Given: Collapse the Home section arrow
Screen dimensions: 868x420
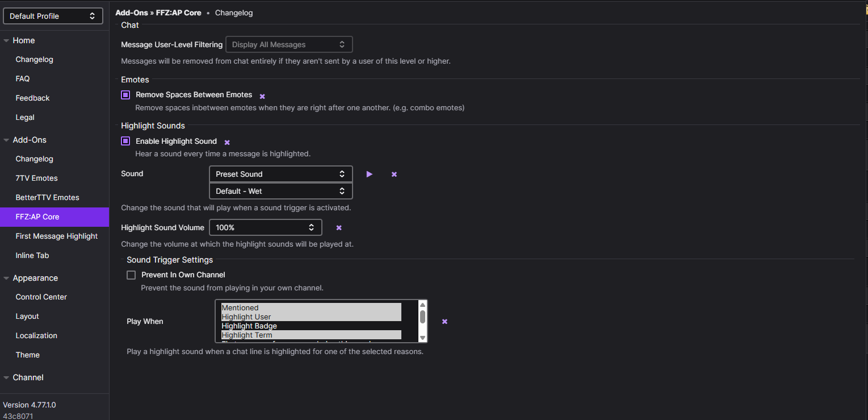Looking at the screenshot, I should [x=6, y=40].
